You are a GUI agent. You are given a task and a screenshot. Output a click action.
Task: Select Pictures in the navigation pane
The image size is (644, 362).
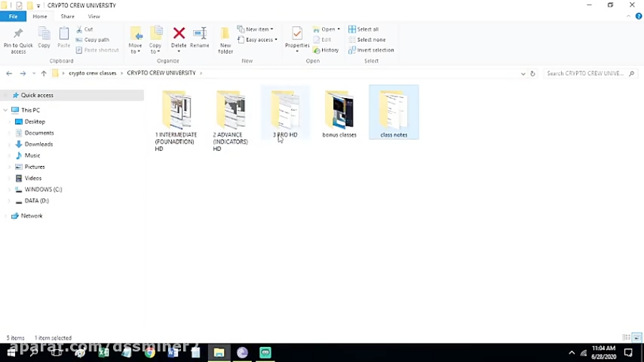[x=34, y=167]
